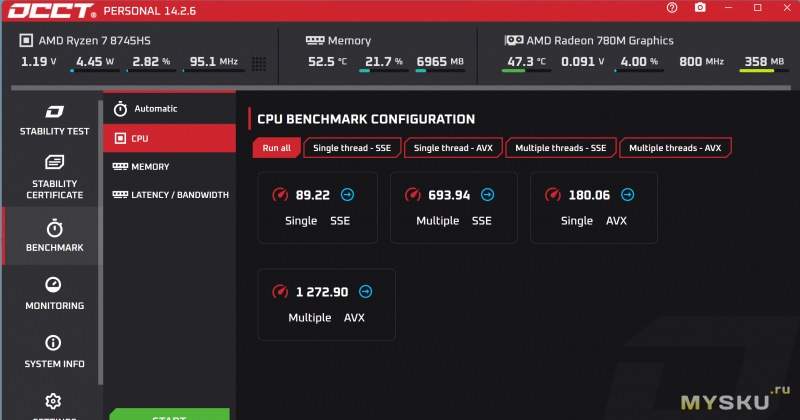Take a screenshot with the camera icon
Image resolution: width=800 pixels, height=420 pixels.
point(700,8)
